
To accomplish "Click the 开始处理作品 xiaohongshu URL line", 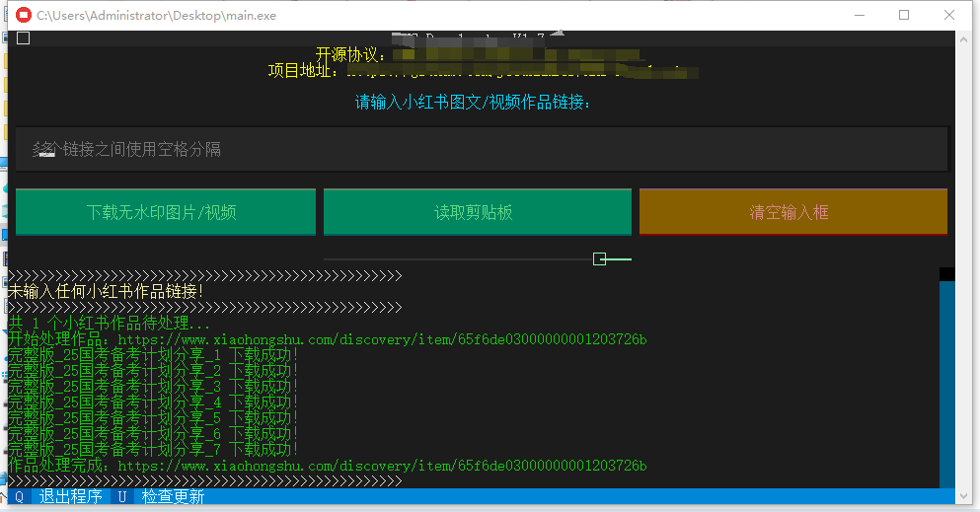I will pos(327,339).
